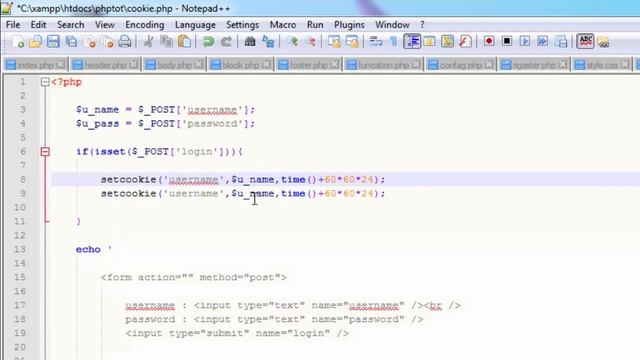Switch to the block.php tab
Viewport: 640px width, 360px height.
[x=240, y=65]
